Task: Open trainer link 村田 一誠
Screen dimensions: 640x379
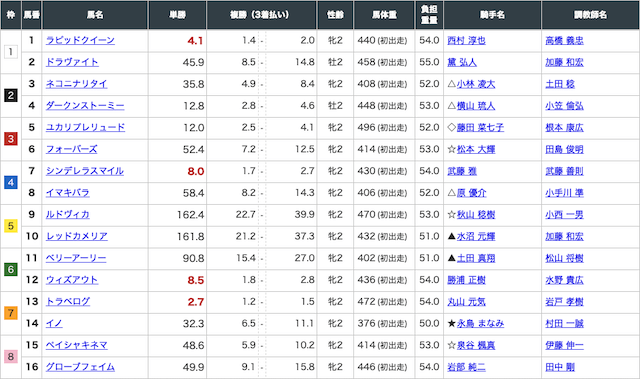Action: (x=564, y=324)
